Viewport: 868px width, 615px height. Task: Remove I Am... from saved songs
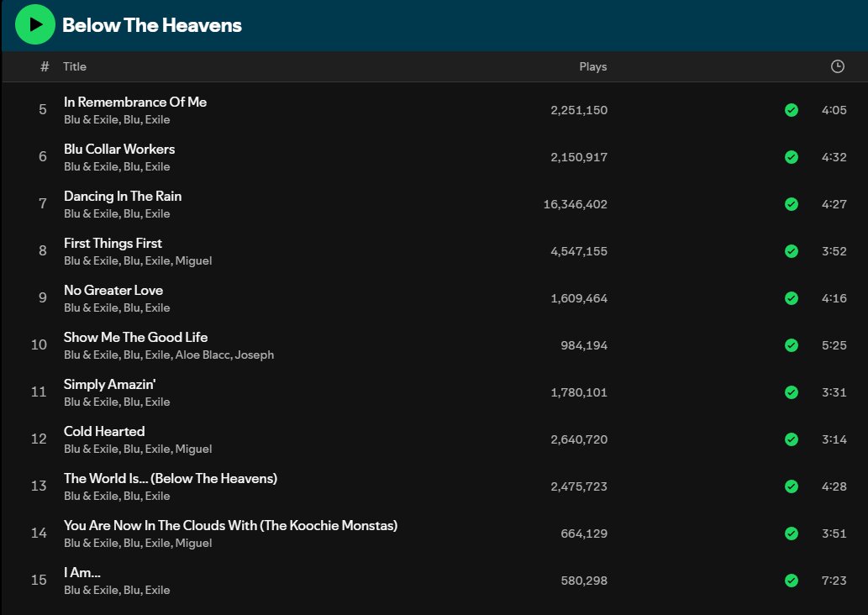(792, 581)
